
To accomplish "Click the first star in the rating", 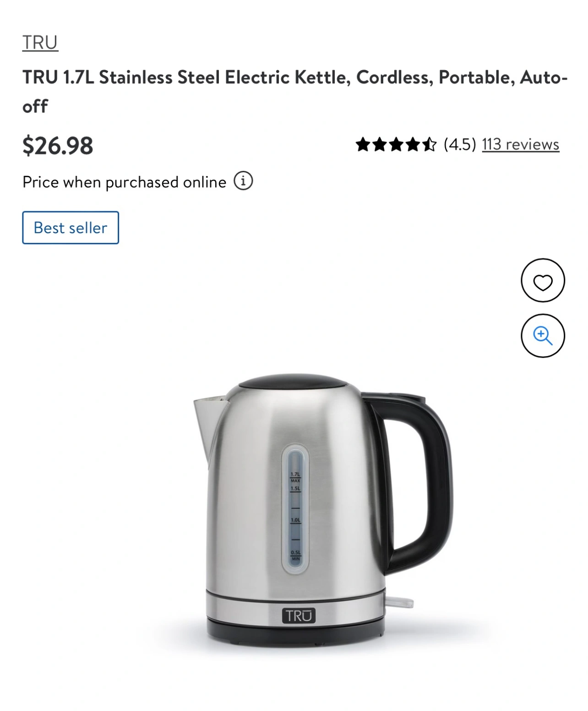I will 363,144.
